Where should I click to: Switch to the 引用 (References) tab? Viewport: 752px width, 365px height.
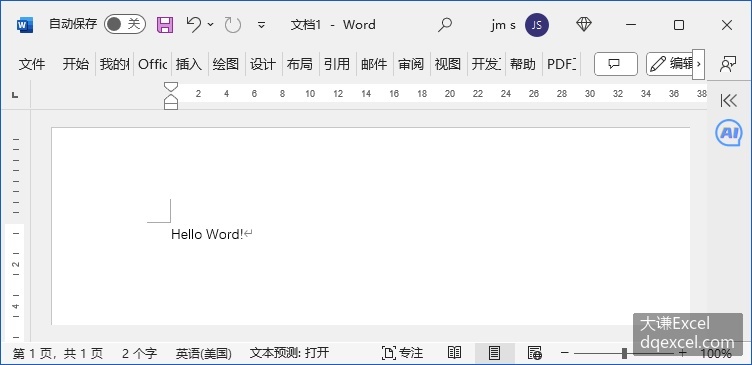pyautogui.click(x=337, y=64)
